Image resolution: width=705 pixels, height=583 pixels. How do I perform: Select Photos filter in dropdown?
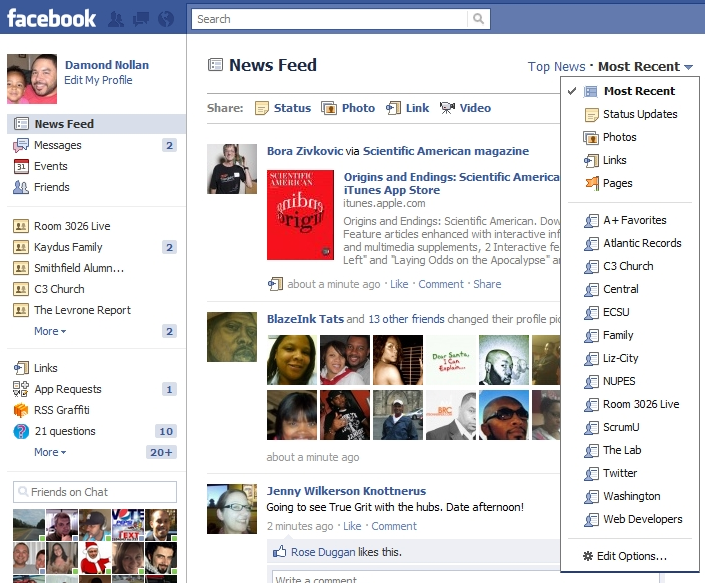pos(630,137)
